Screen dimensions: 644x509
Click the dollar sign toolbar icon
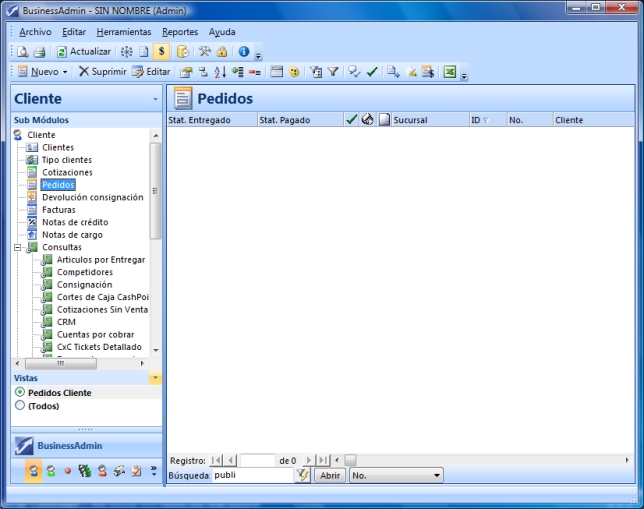click(161, 51)
